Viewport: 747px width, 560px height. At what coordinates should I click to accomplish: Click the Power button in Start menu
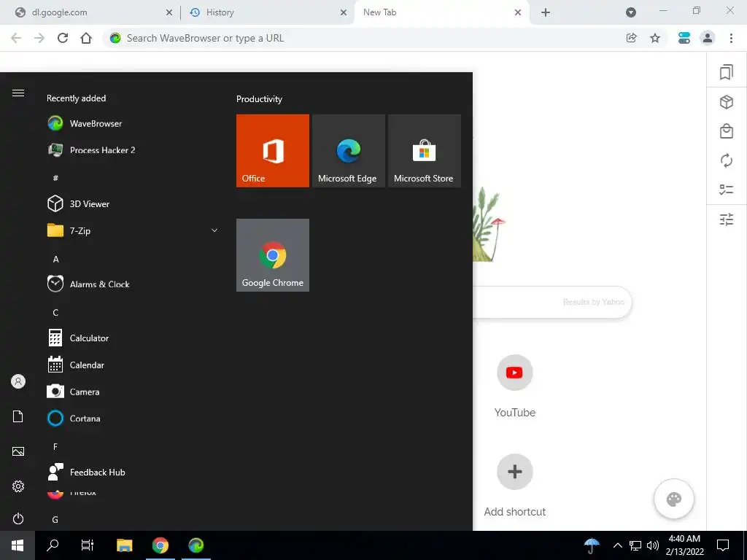click(18, 518)
